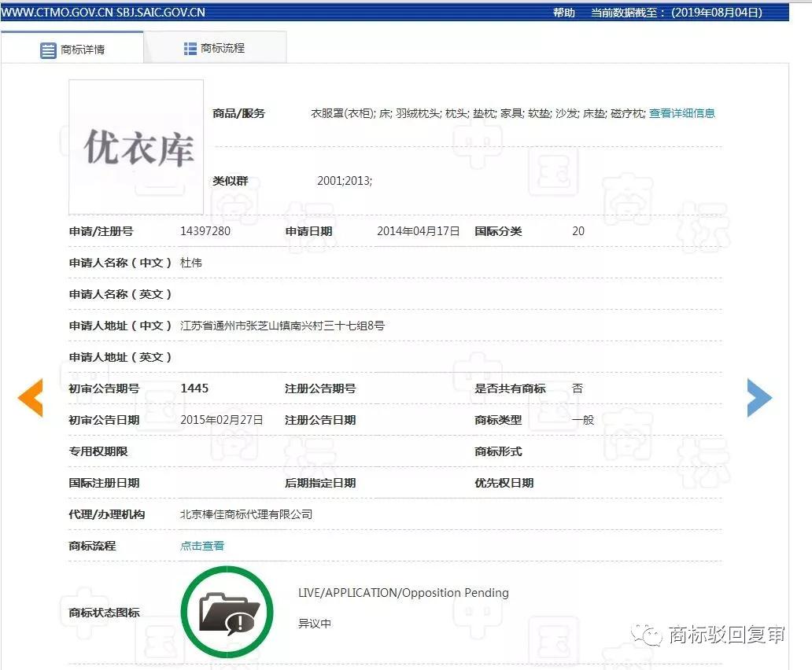812x670 pixels.
Task: Click the 申请/注册号 label
Action: [101, 231]
